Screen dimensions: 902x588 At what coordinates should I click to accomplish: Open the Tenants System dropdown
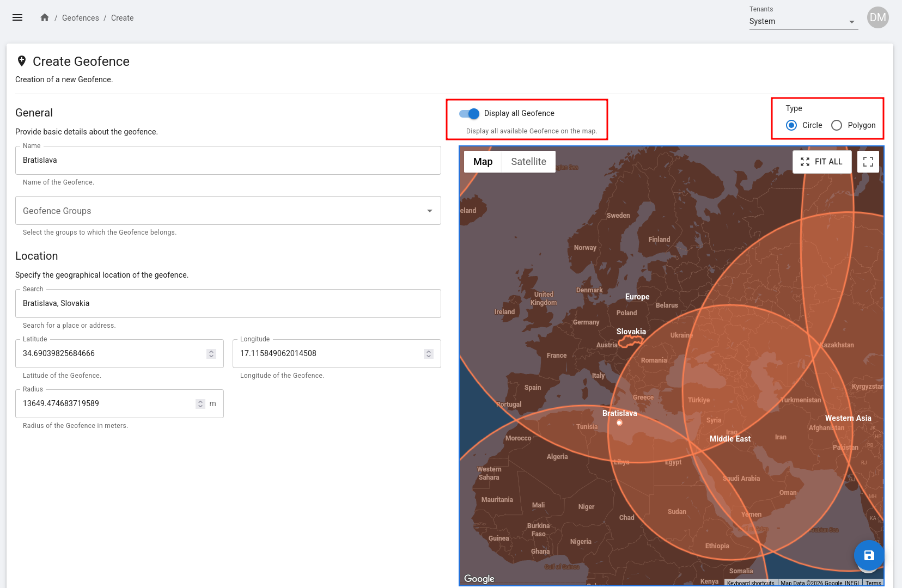coord(803,22)
